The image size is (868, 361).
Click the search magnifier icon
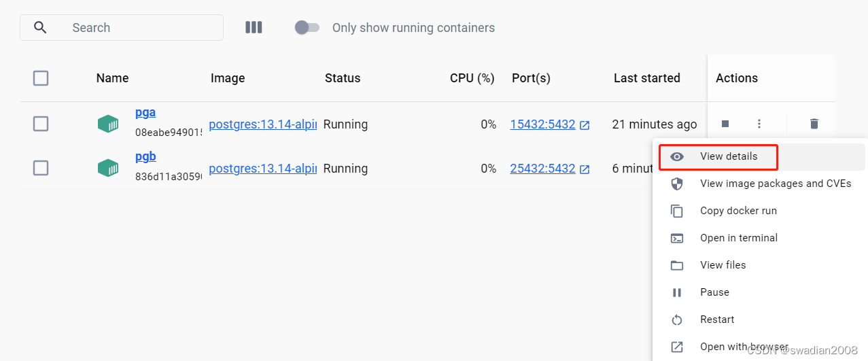[41, 27]
